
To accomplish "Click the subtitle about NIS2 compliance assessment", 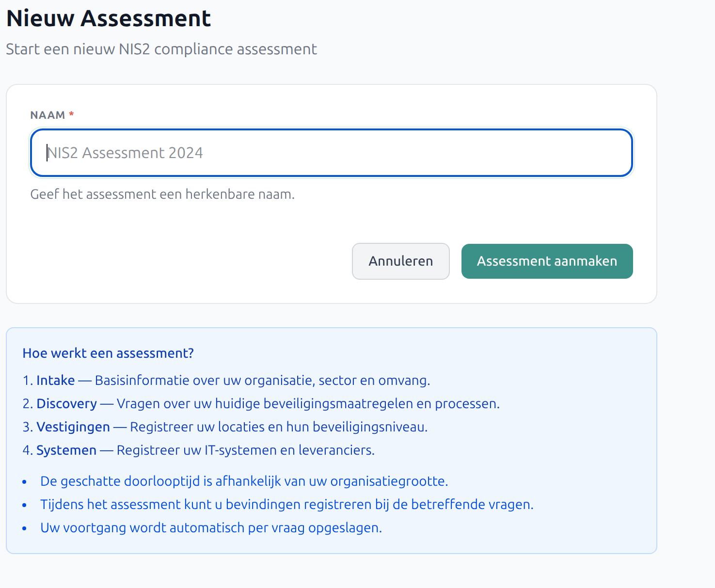I will [161, 49].
